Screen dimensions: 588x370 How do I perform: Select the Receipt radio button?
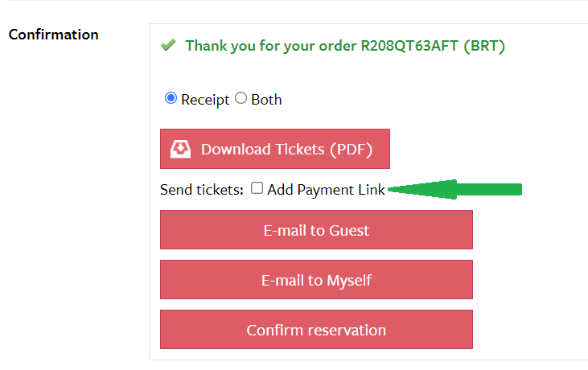coord(171,98)
